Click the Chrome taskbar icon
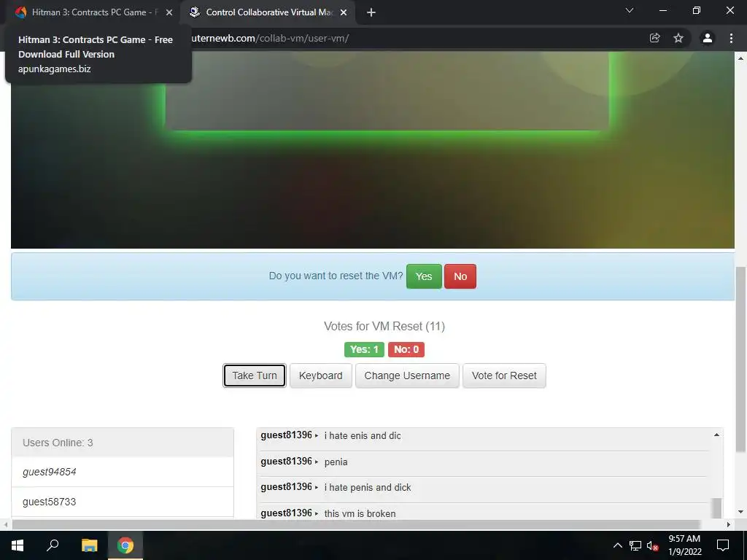 pos(125,545)
